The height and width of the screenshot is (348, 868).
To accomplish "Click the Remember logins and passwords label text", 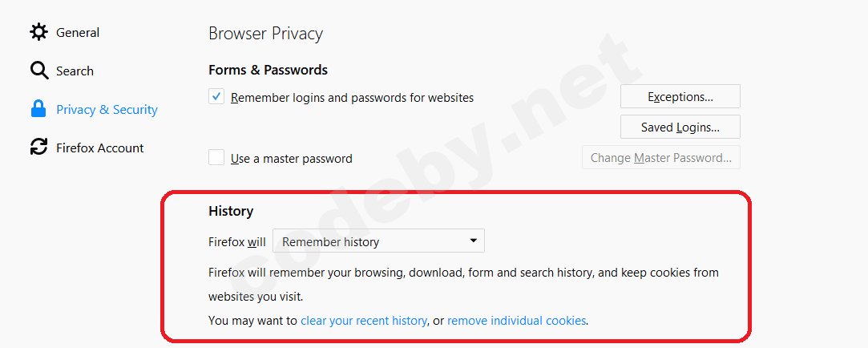I will pos(352,98).
